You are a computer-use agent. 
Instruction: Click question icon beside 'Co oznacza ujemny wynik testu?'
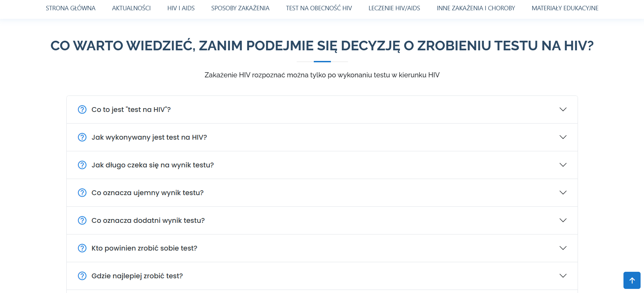[x=82, y=193]
